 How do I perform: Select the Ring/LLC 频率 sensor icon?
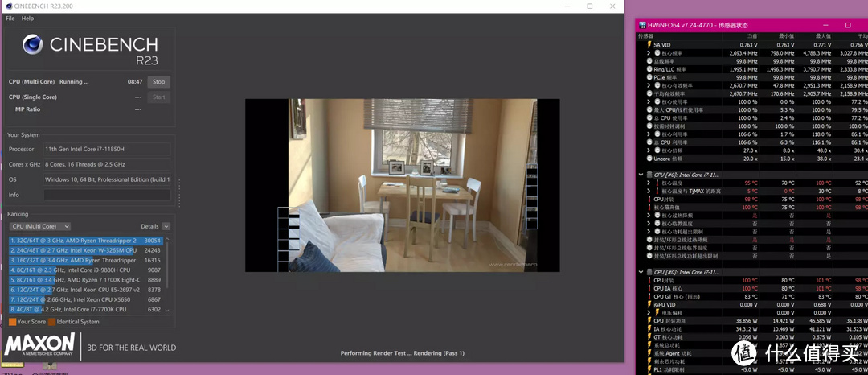click(x=649, y=69)
